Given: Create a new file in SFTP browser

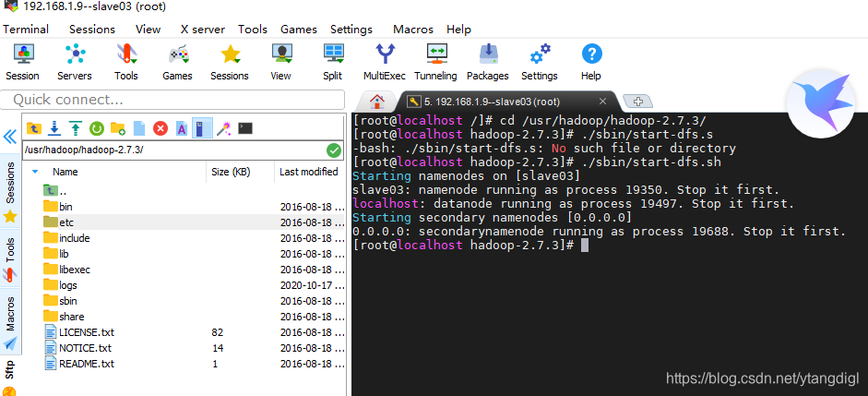Looking at the screenshot, I should point(139,128).
